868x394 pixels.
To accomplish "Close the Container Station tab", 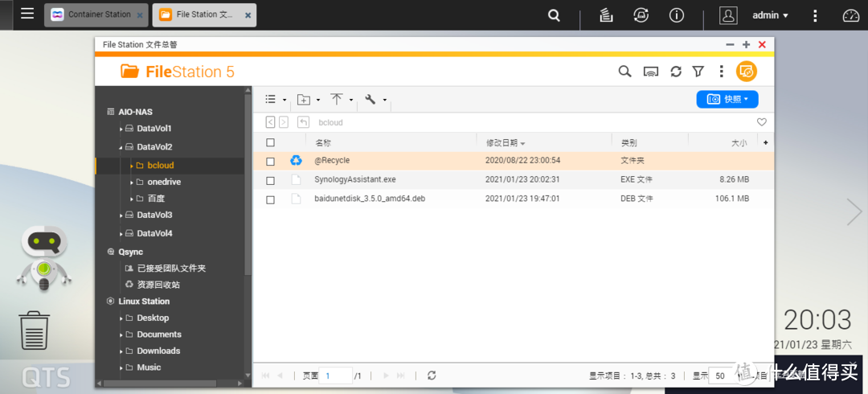I will tap(140, 16).
